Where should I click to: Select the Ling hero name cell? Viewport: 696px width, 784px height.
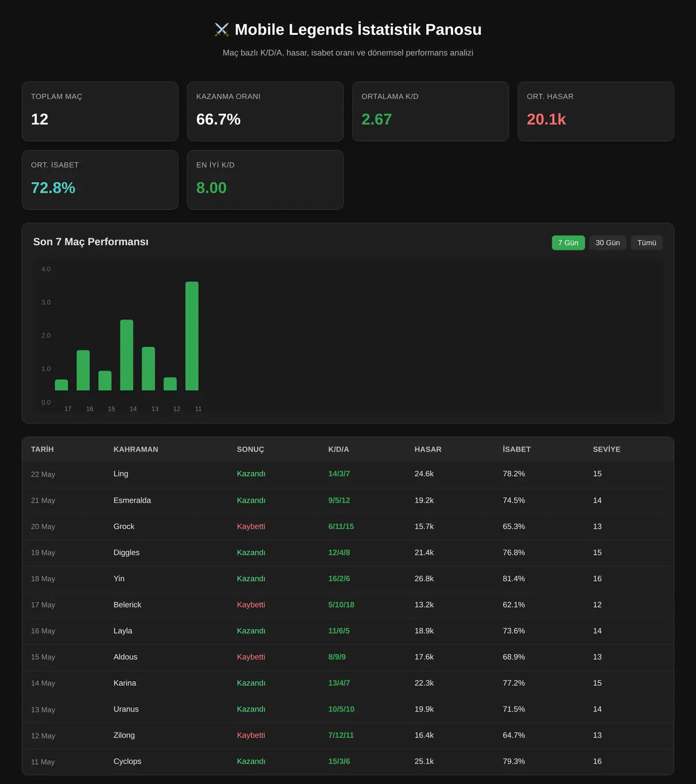point(121,474)
